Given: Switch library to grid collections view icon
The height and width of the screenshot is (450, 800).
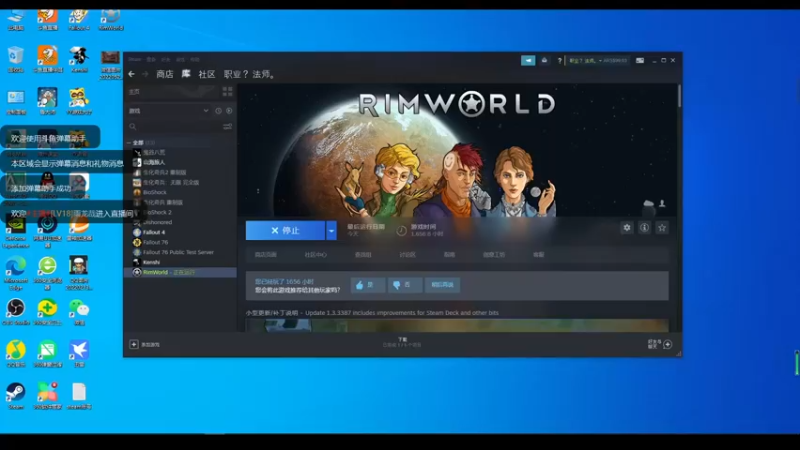Looking at the screenshot, I should pos(228,91).
